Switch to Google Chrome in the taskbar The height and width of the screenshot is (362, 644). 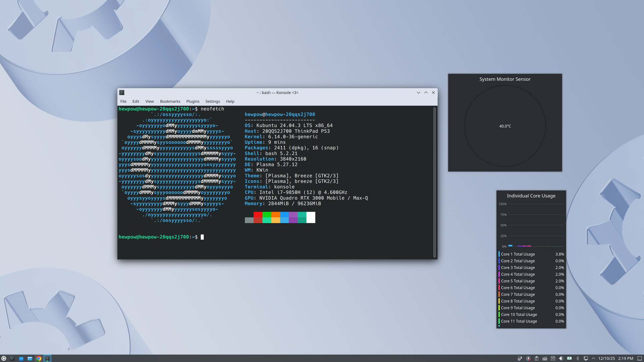[x=39, y=358]
